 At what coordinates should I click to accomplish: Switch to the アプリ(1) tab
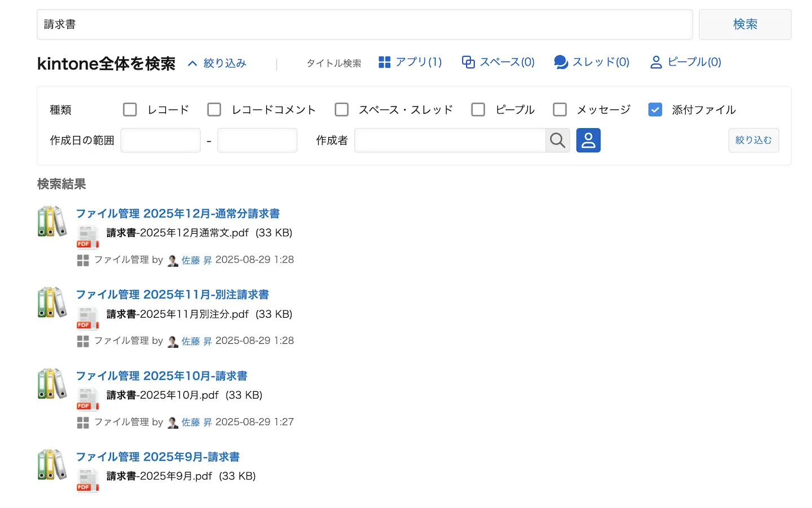[410, 62]
